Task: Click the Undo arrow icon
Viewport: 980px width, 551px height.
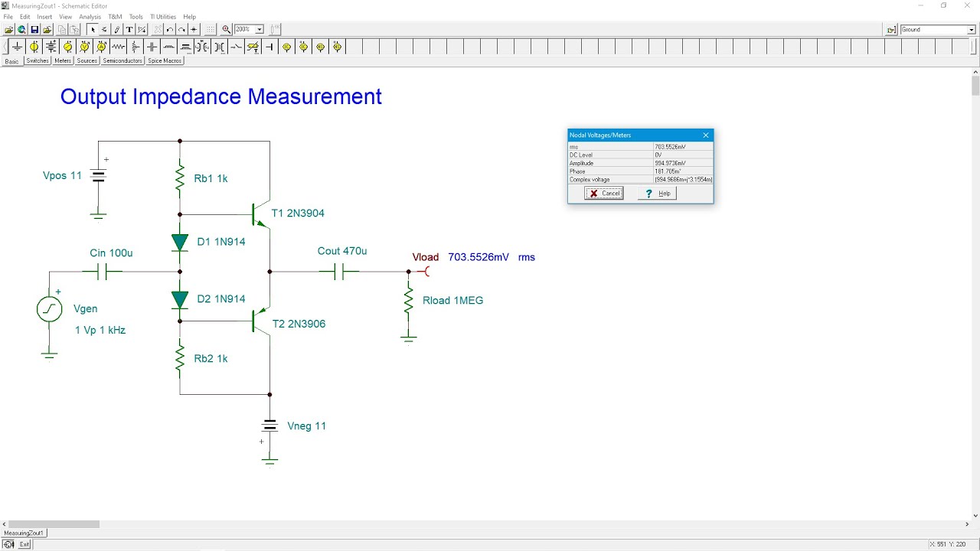Action: click(170, 29)
